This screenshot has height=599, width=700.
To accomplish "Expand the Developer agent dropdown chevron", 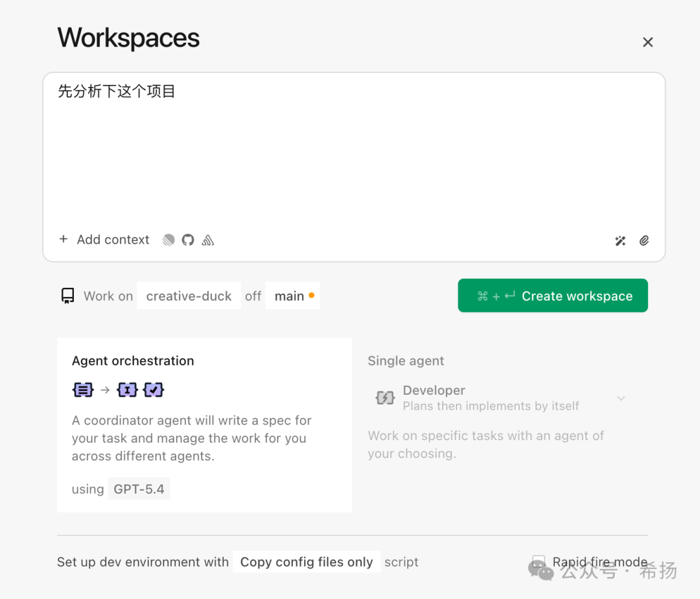I will click(x=621, y=398).
